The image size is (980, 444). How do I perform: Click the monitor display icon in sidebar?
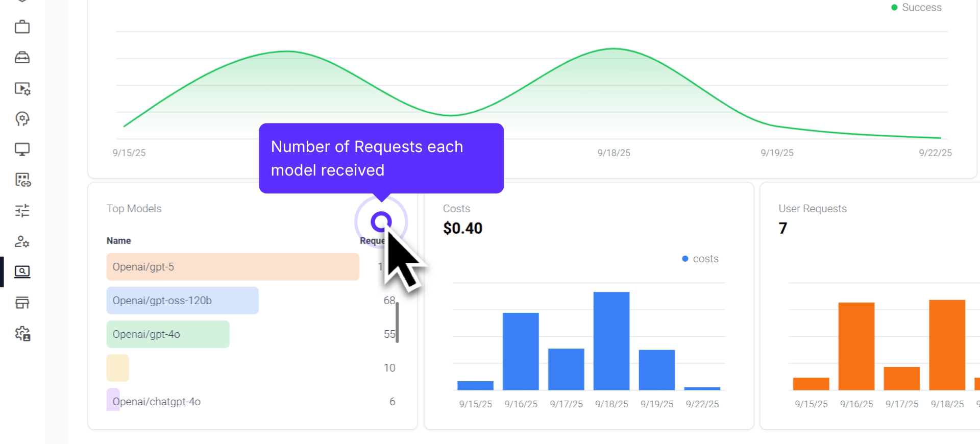point(22,150)
